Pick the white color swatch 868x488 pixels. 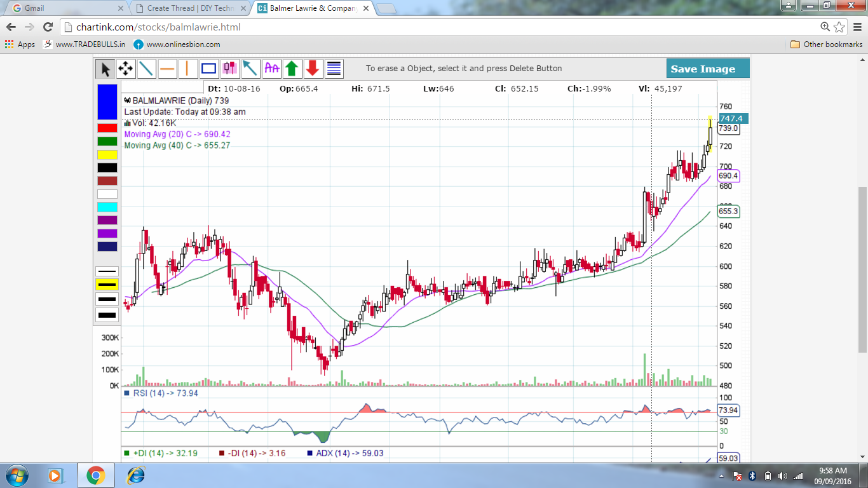click(x=107, y=194)
